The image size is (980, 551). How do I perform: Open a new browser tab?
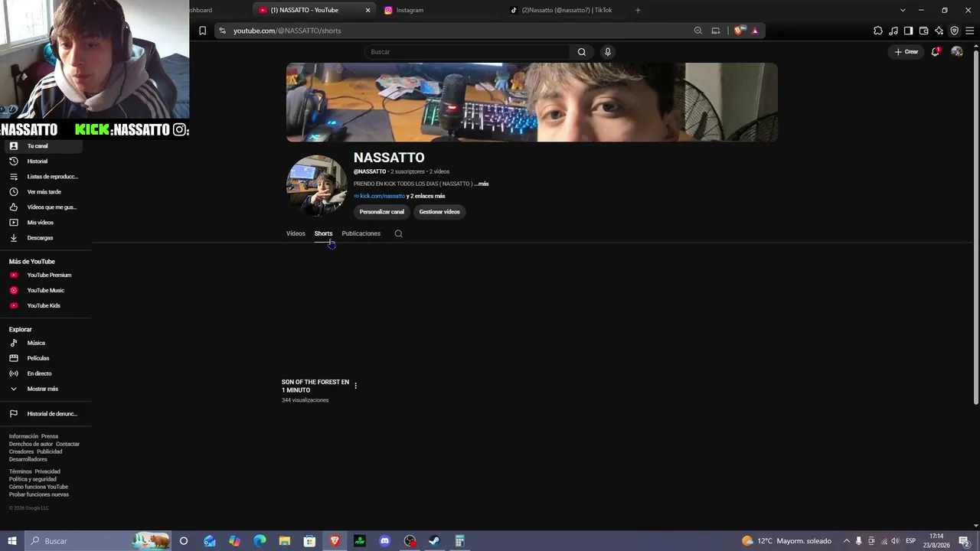click(638, 10)
